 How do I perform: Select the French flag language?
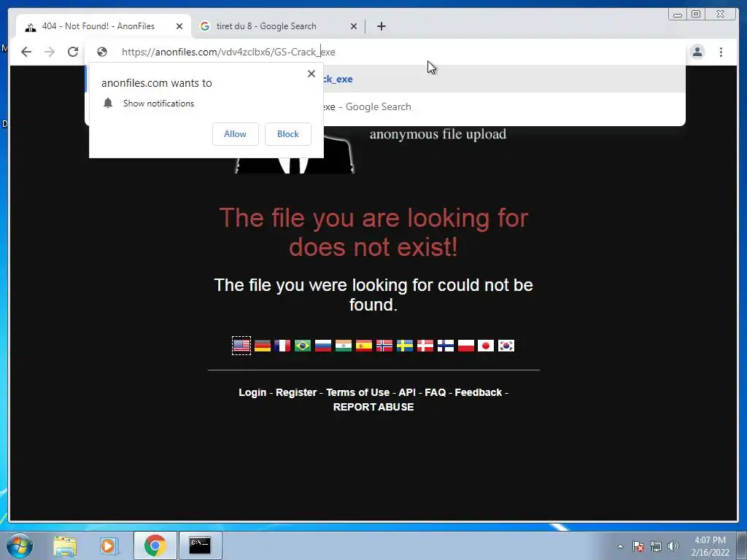[282, 345]
